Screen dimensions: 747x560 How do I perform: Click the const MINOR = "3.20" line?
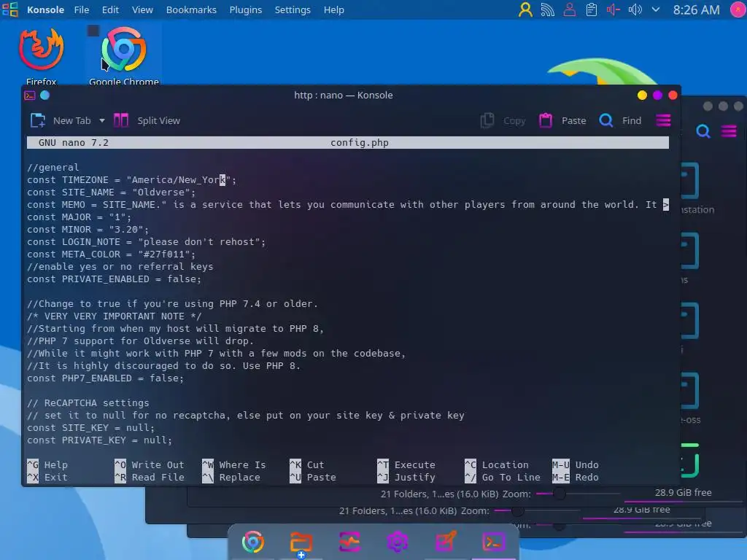click(88, 230)
